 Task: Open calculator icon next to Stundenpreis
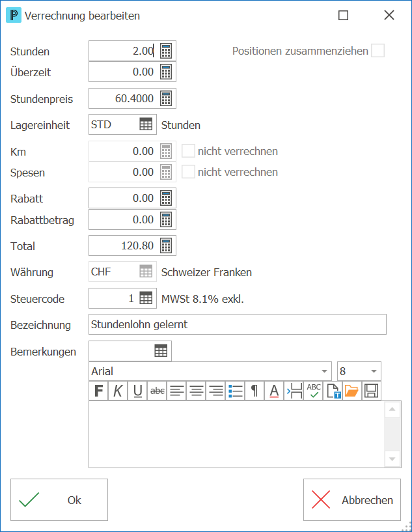[x=166, y=98]
